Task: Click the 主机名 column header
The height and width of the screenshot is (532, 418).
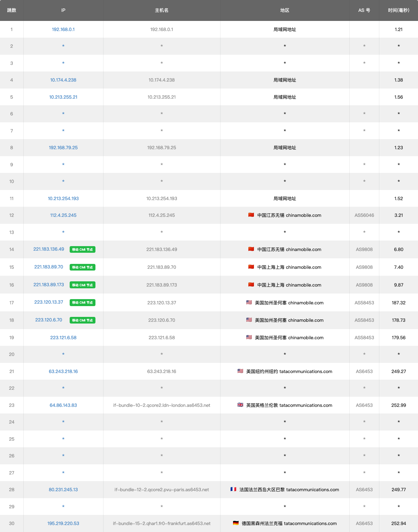Action: pos(162,10)
